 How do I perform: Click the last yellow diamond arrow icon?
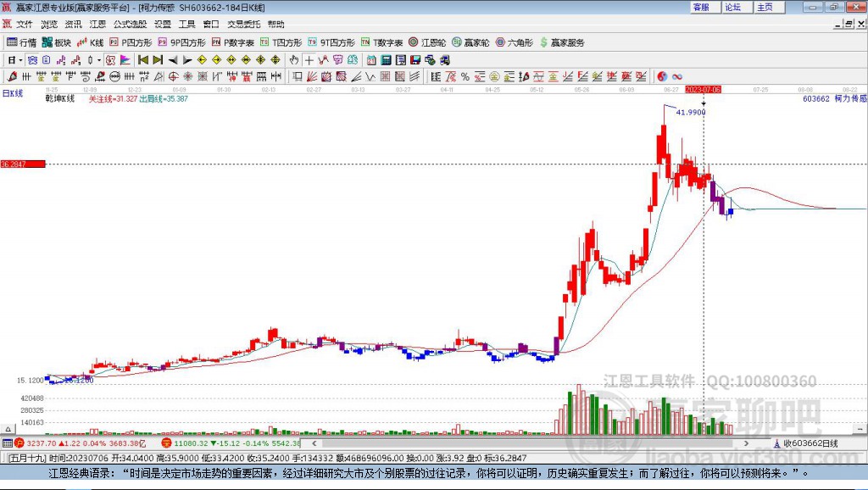(275, 60)
